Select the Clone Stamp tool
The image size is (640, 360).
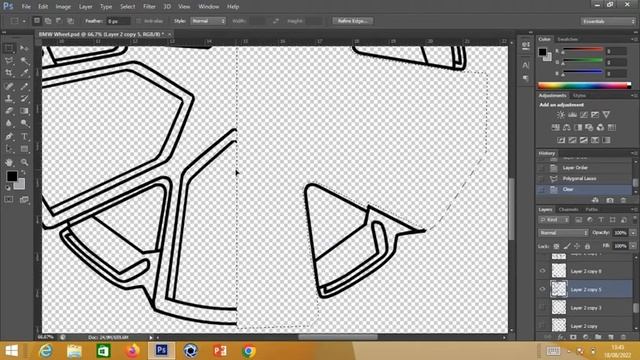(9, 98)
